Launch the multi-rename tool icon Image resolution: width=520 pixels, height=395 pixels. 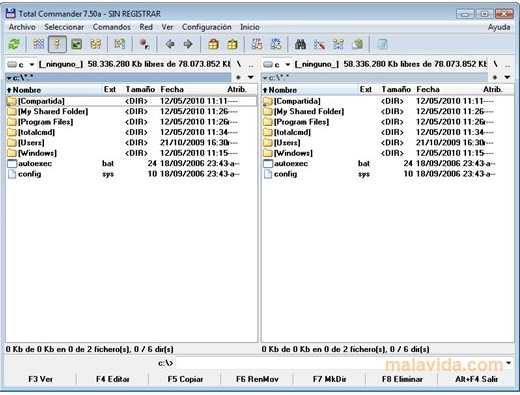(319, 44)
